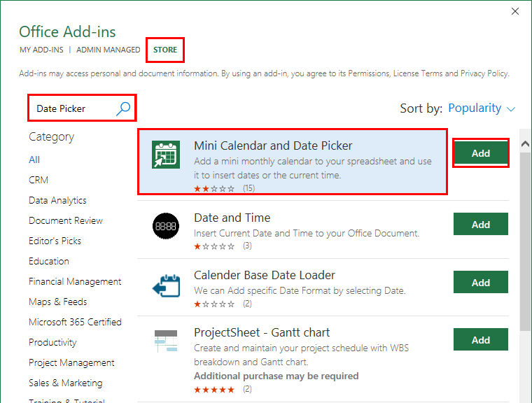Click the search magnifier icon
Image resolution: width=532 pixels, height=403 pixels.
[122, 108]
